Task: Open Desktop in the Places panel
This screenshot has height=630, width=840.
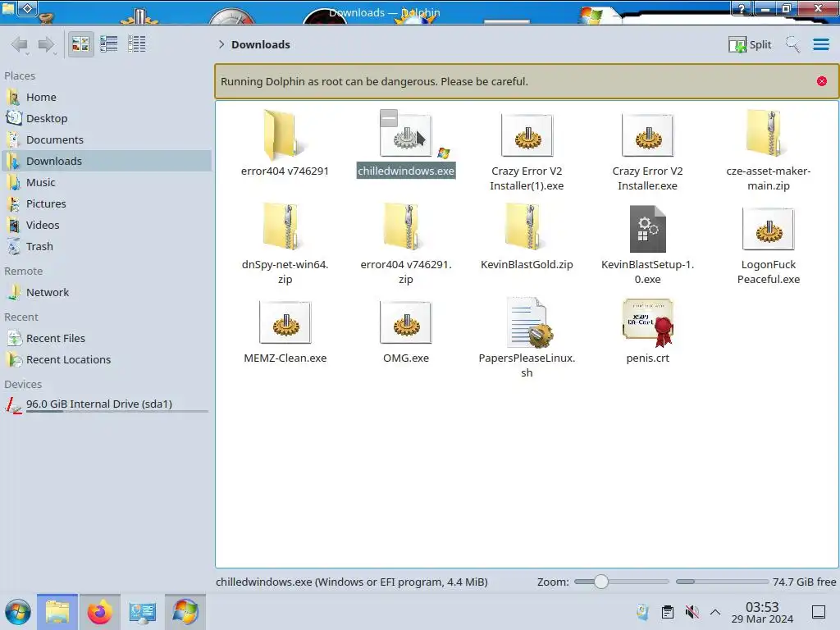Action: click(x=106, y=118)
